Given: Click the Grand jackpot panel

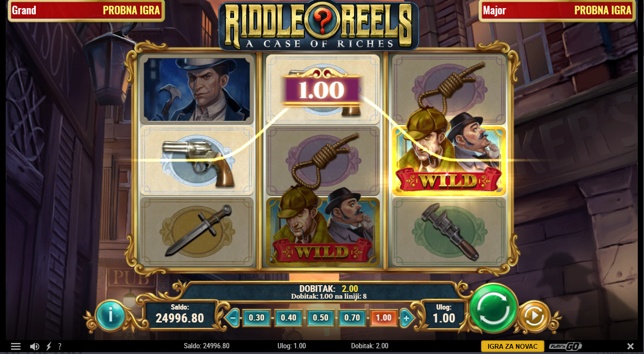Looking at the screenshot, I should click(x=86, y=11).
